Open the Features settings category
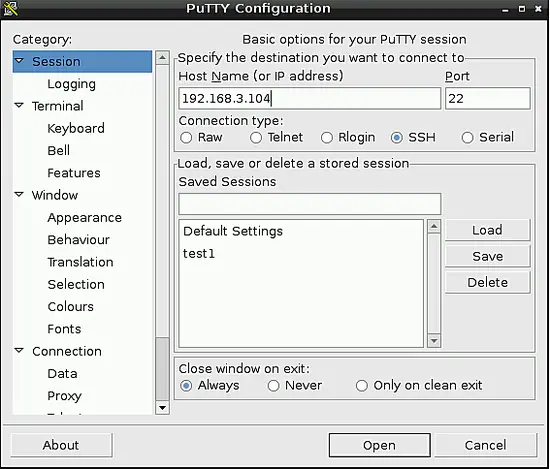This screenshot has height=469, width=550. coord(74,173)
